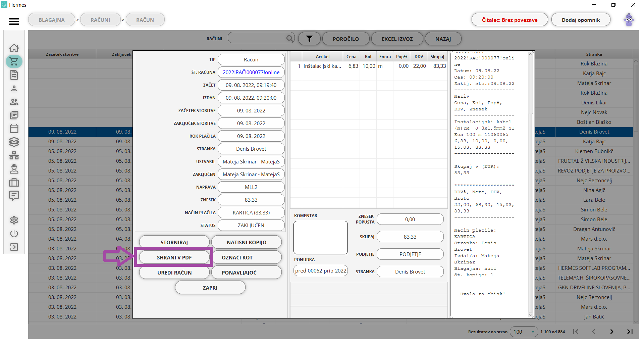The width and height of the screenshot is (644, 345).
Task: Click the PONUDBA field pred-00062-prip-2022
Action: (321, 270)
